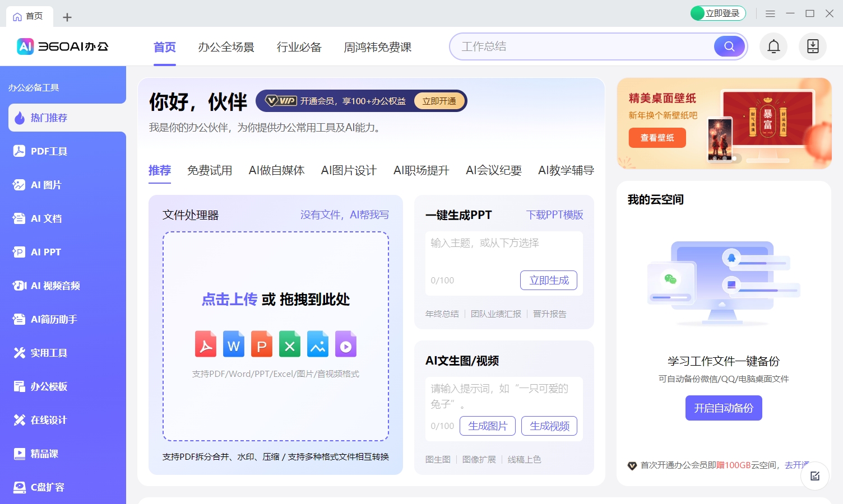Switch to 行业必备 top tab

pos(299,47)
